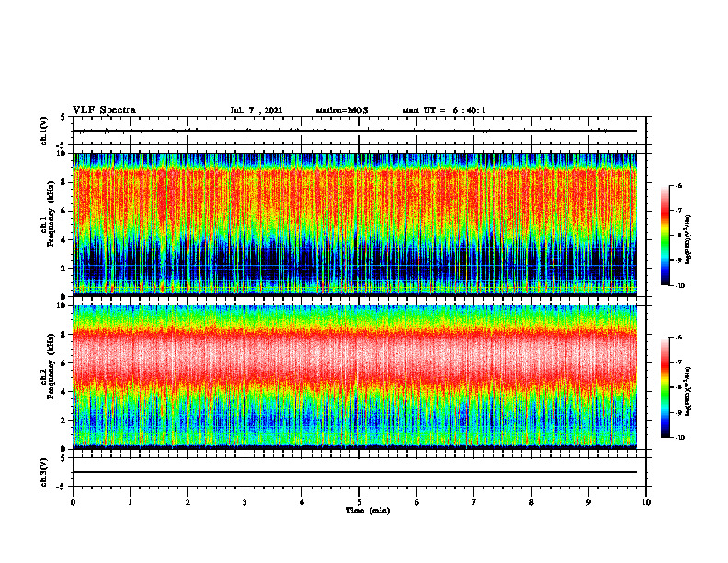Select the "8" kHz tick on ch.1 axis
The height and width of the screenshot is (563, 728).
(64, 182)
